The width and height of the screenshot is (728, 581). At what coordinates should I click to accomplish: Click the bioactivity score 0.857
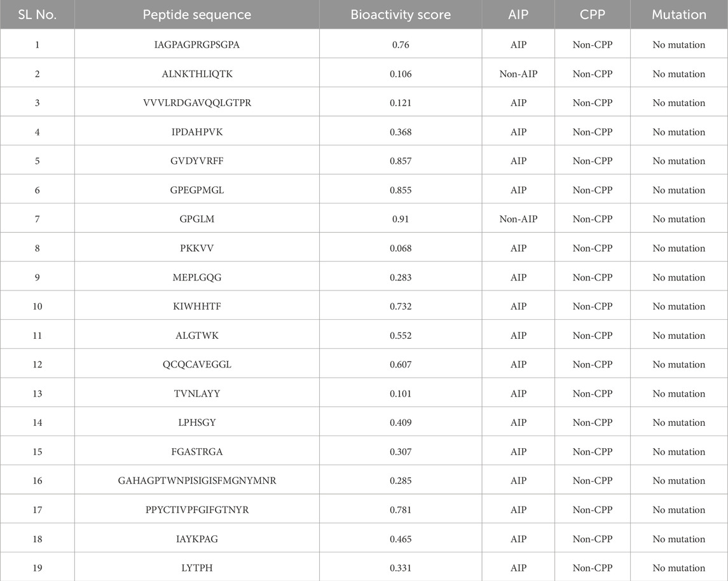click(401, 161)
